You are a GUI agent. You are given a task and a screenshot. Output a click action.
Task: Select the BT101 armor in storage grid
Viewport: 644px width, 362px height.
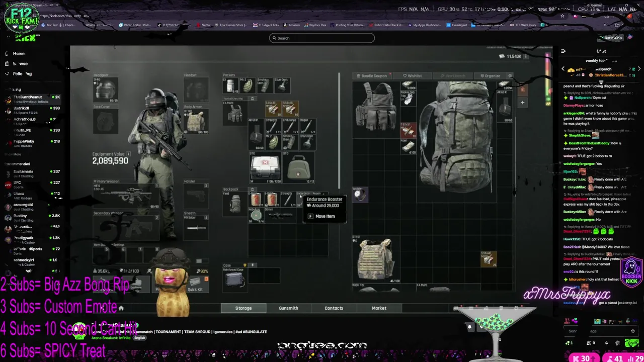[376, 260]
